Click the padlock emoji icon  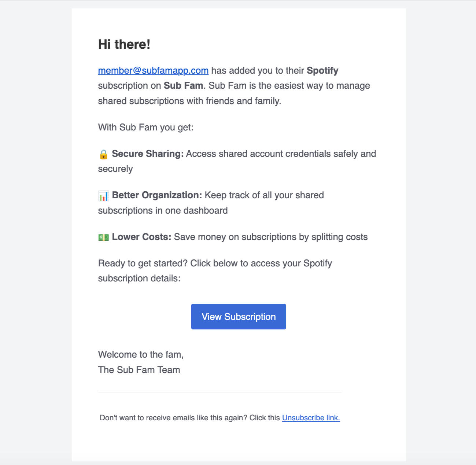click(103, 154)
